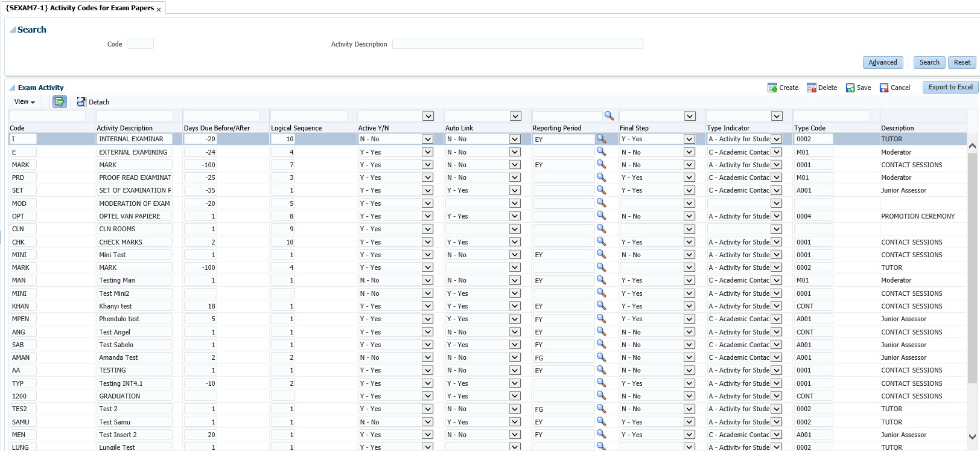Screen dimensions: 980x451
Task: Expand Type Indicator dropdown for OPTEL VAN PAPIERE
Action: pyautogui.click(x=777, y=216)
